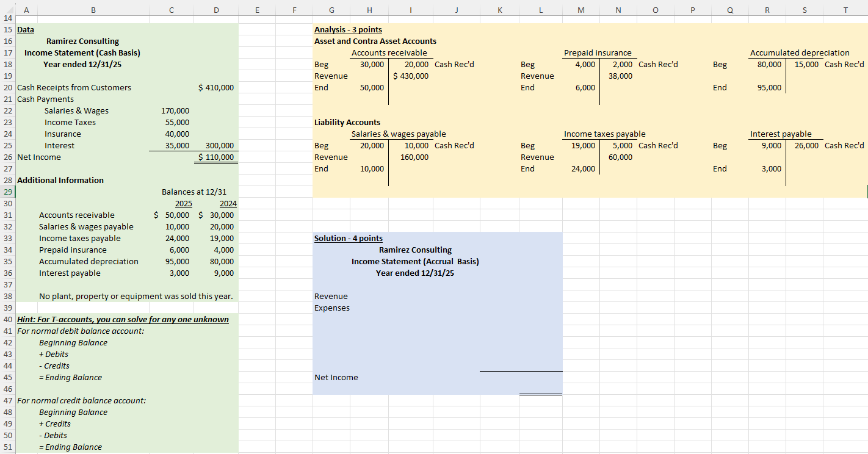
Task: Click the "5,000" income taxes payable credit
Action: pyautogui.click(x=623, y=145)
